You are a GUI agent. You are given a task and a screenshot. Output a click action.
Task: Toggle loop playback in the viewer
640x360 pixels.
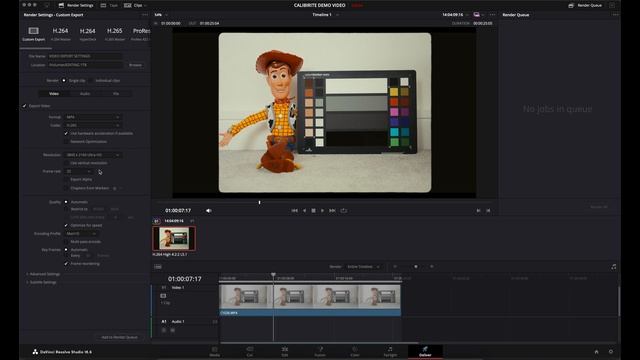[x=344, y=211]
